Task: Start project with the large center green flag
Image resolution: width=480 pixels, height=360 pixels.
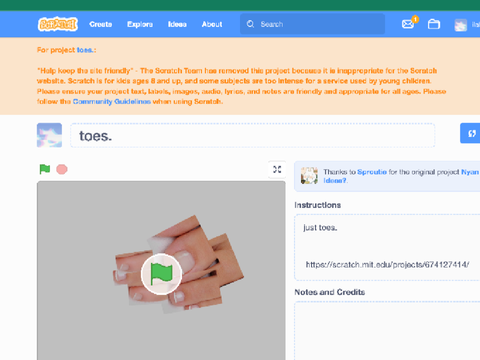Action: coord(161,274)
